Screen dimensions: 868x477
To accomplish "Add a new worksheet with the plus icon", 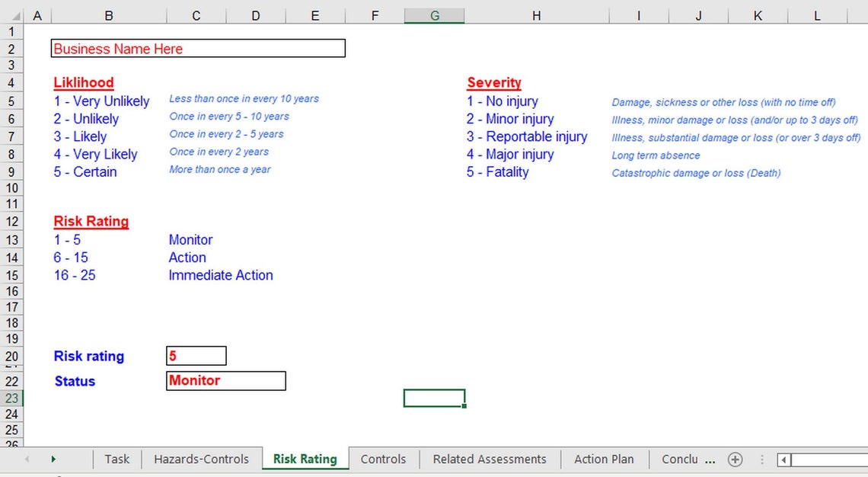I will (x=736, y=459).
